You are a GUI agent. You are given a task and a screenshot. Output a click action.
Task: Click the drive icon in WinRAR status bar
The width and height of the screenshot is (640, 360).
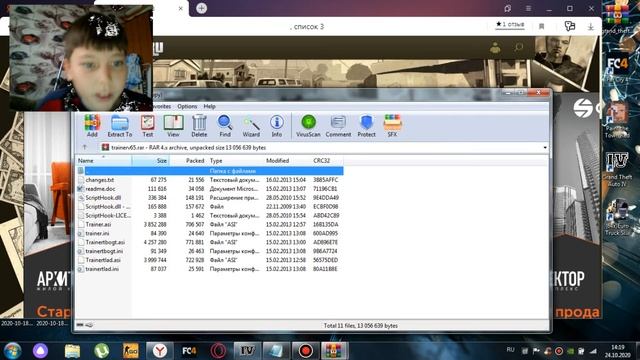pos(80,325)
